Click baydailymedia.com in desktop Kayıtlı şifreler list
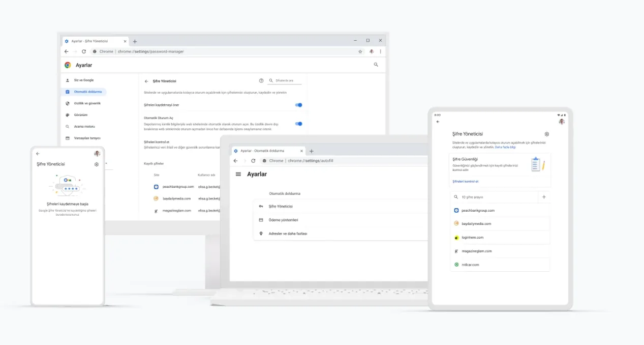 (176, 198)
